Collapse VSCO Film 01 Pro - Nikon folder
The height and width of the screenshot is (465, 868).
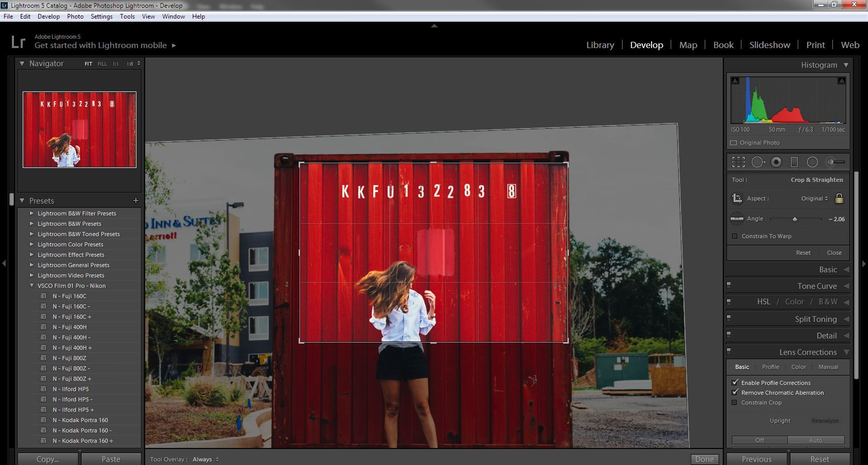tap(32, 285)
